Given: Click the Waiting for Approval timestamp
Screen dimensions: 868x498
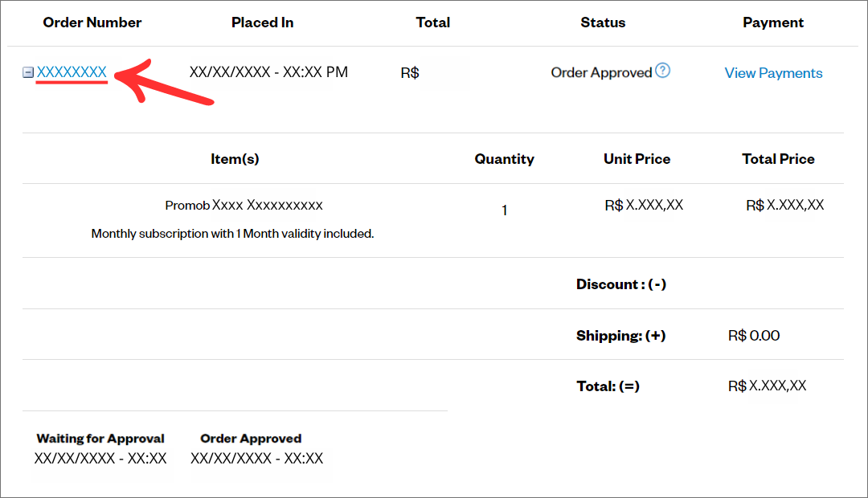Looking at the screenshot, I should pyautogui.click(x=100, y=459).
